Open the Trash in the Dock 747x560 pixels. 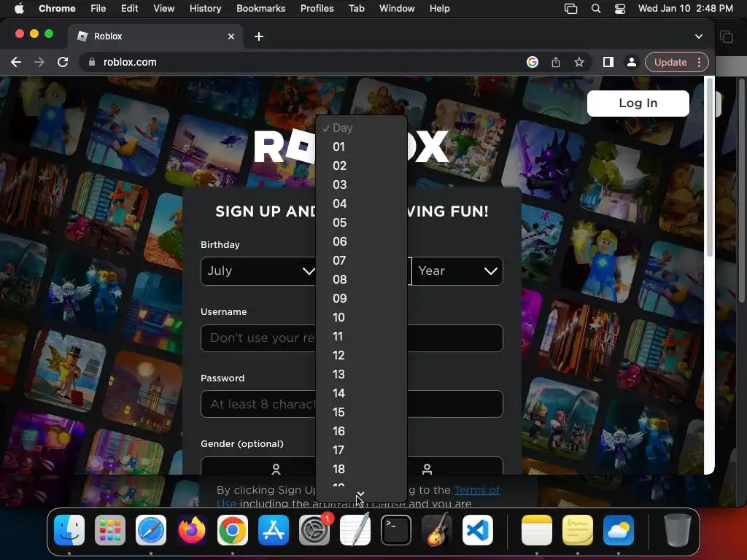[678, 530]
